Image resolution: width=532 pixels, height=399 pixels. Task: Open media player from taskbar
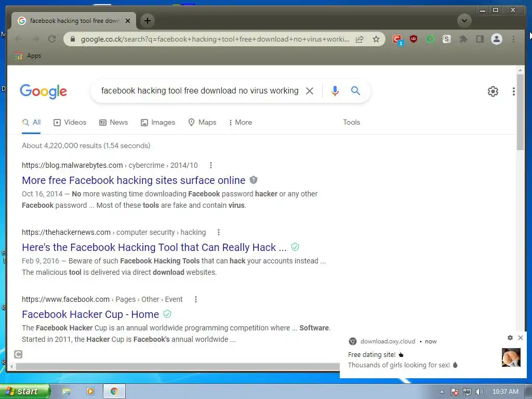[90, 392]
